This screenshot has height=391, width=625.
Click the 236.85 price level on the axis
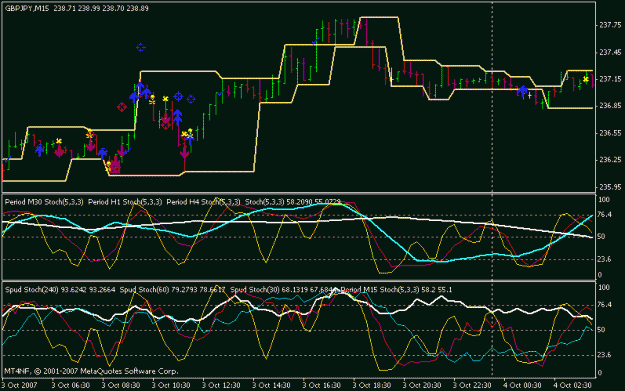610,106
